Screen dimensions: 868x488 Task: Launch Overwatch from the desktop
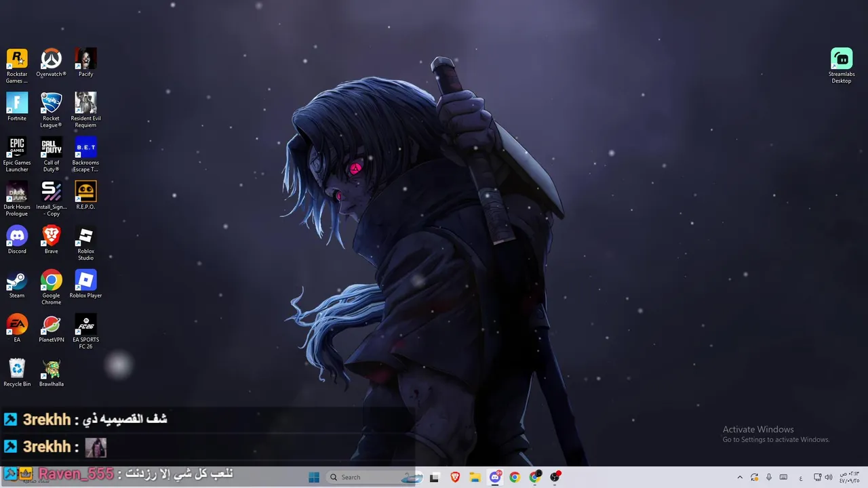click(51, 62)
